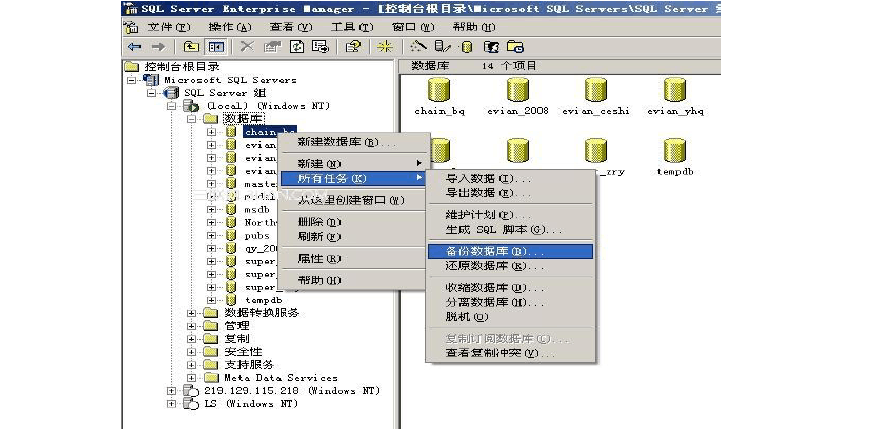Open the 文件(F) menu
The width and height of the screenshot is (893, 429).
pos(169,27)
